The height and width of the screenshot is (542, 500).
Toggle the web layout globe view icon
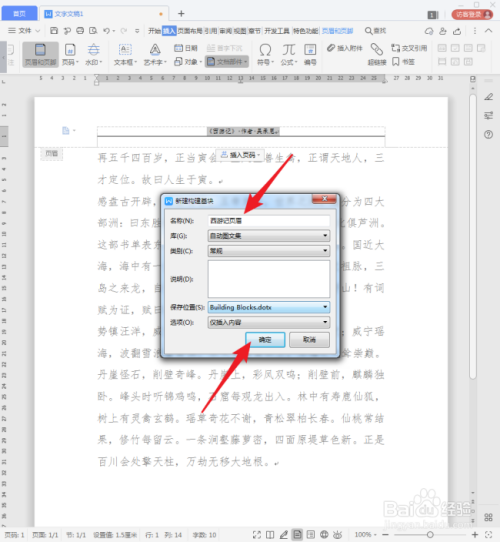pyautogui.click(x=324, y=535)
